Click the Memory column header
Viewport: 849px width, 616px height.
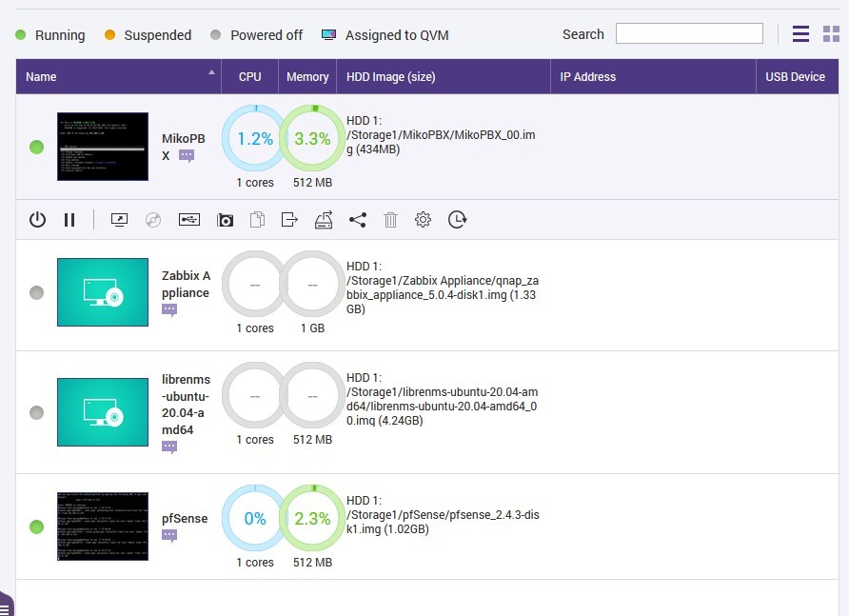(307, 76)
